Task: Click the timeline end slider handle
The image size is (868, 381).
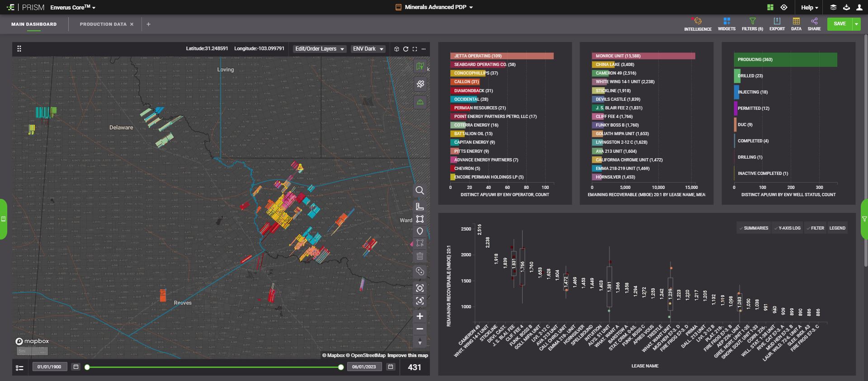Action: click(341, 367)
